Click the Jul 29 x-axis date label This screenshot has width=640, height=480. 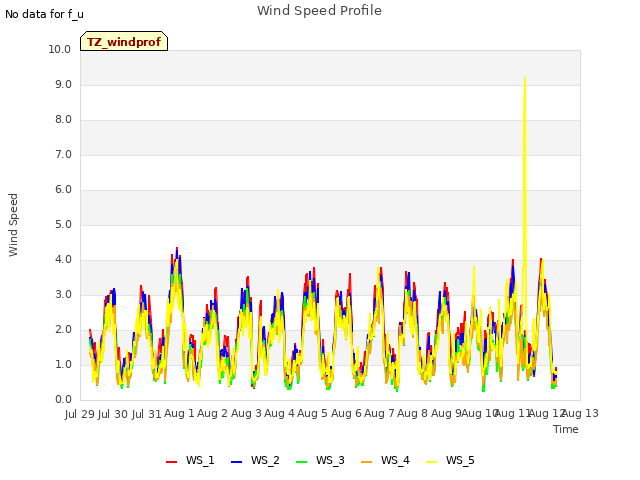tap(80, 414)
